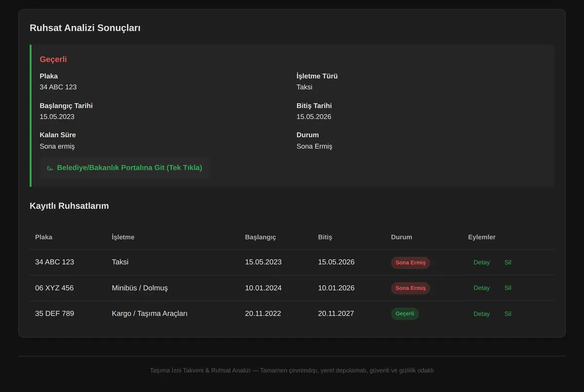The width and height of the screenshot is (584, 392).
Task: Click the Başlangıç Tarihi label
Action: tap(66, 106)
